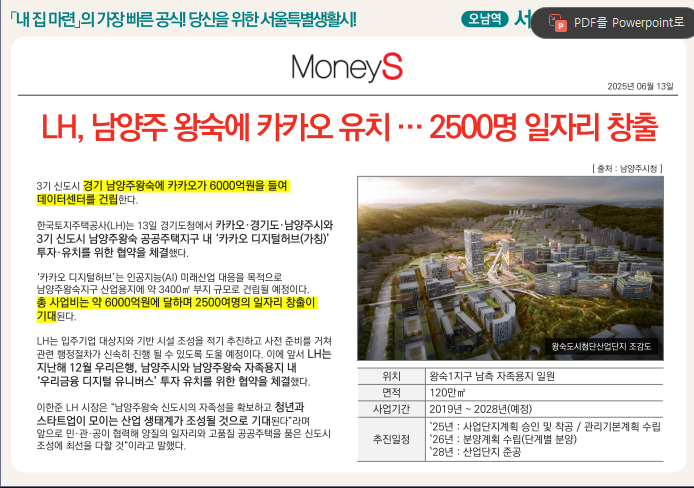This screenshot has width=694, height=488.
Task: Click the bold text '카카오·경기도·남양주시와'
Action: (274, 225)
